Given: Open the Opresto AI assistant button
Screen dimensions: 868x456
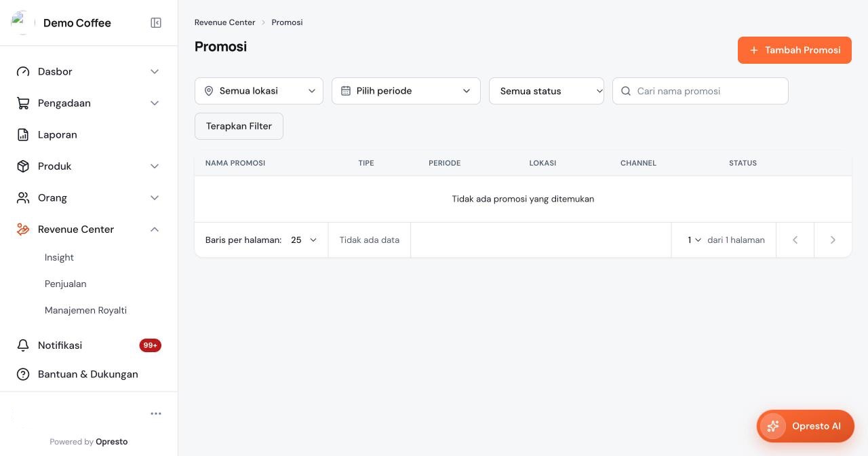Looking at the screenshot, I should coord(806,426).
